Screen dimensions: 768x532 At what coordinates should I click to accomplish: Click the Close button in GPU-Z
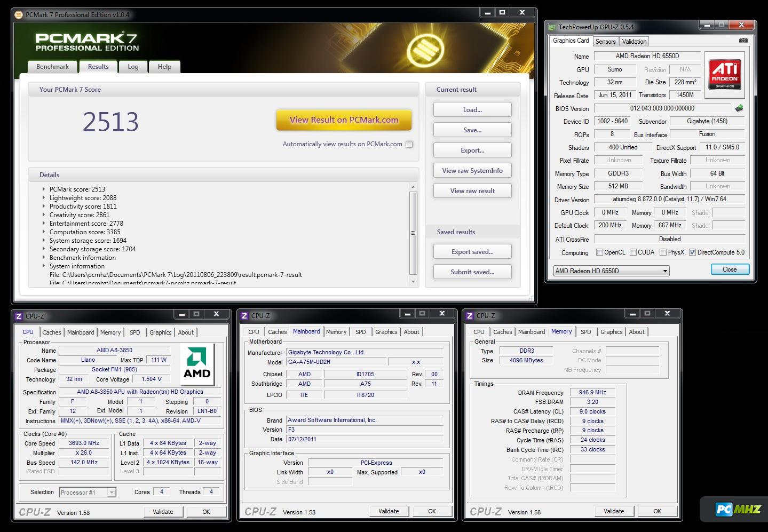(x=730, y=269)
